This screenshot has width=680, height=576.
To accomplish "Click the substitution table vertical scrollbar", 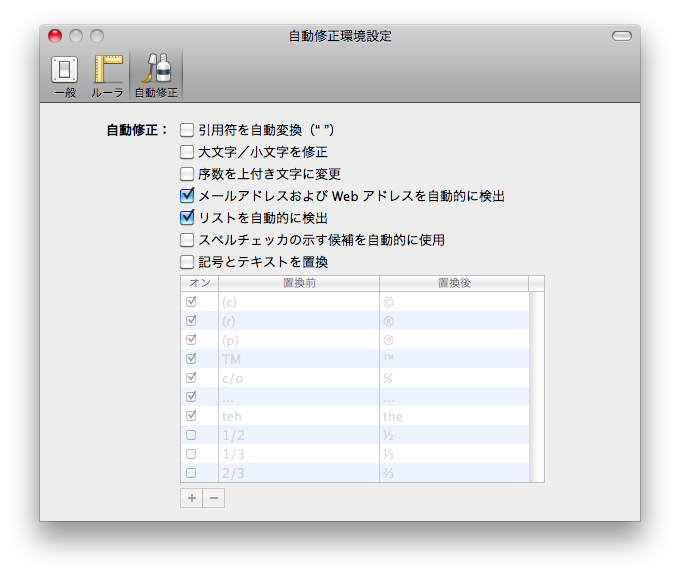I will coord(536,386).
